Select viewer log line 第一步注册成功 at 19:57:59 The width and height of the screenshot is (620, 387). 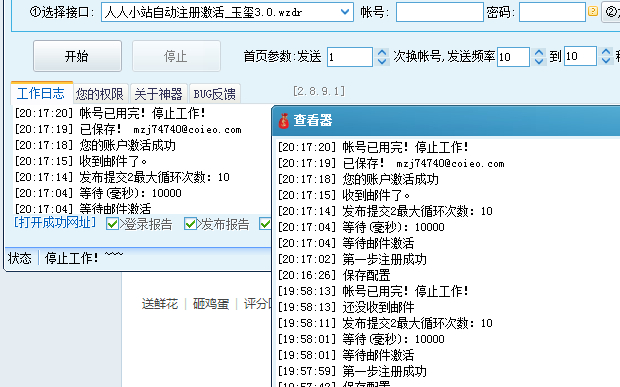pos(352,371)
